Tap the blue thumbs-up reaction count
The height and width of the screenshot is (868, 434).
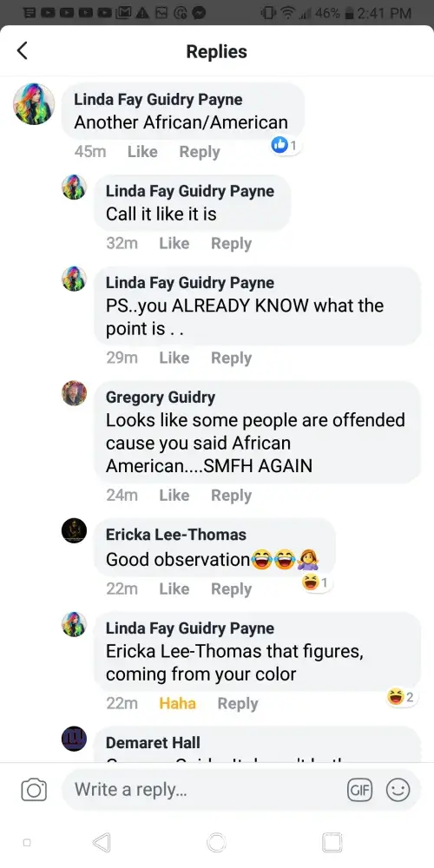point(286,146)
